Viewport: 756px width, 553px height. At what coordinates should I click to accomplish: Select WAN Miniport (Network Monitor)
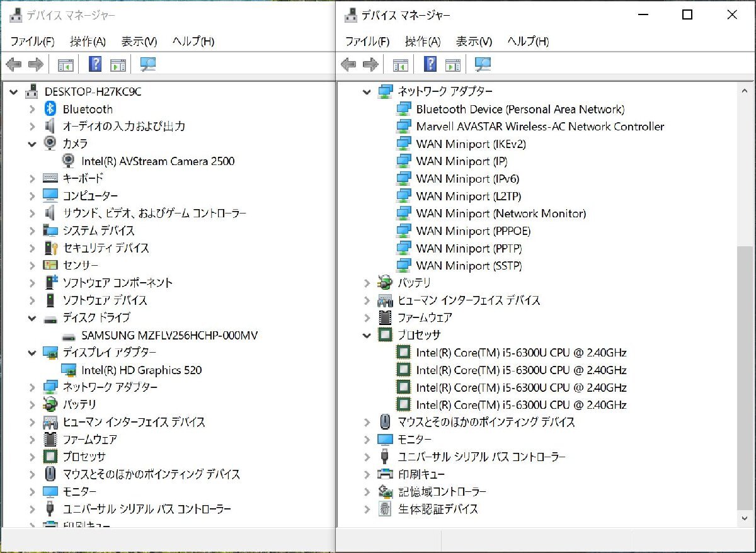click(x=501, y=214)
